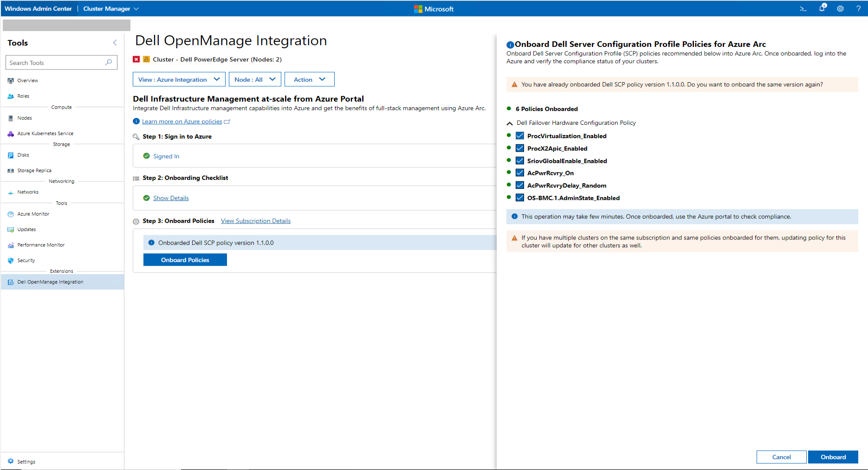Viewport: 868px width, 470px height.
Task: Select the Storage Replica tool
Action: [x=34, y=170]
